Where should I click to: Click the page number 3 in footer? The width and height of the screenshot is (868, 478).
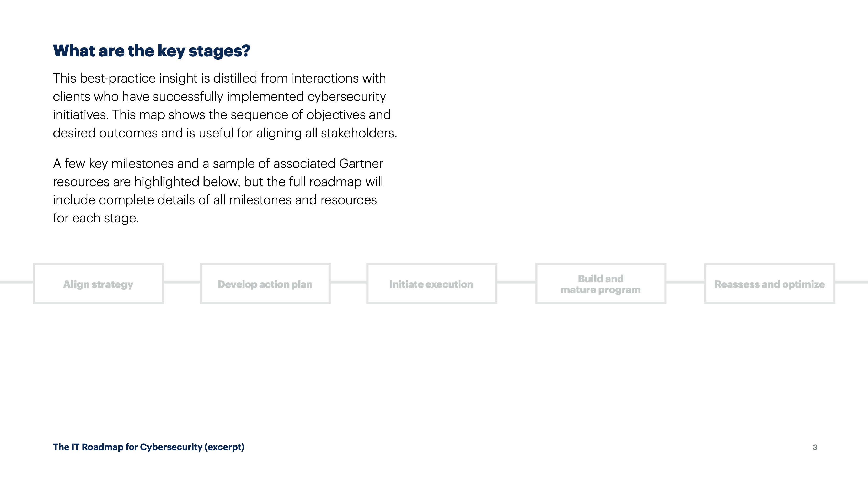click(x=815, y=447)
